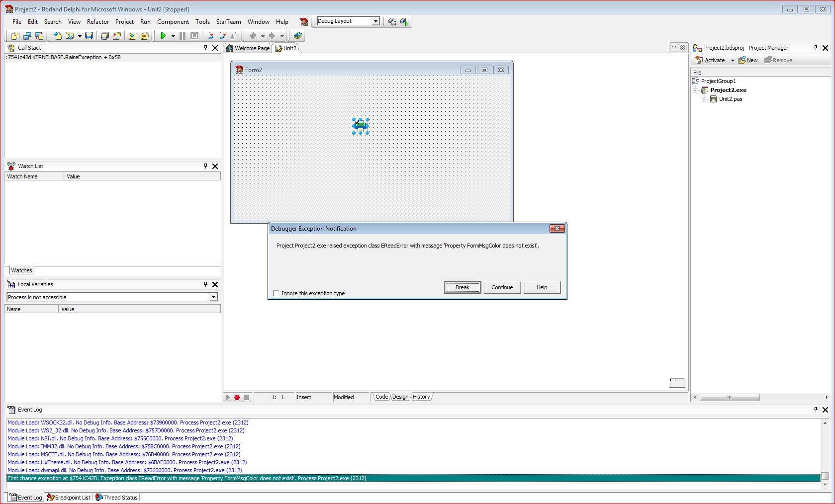
Task: Open the Run menu
Action: (145, 22)
